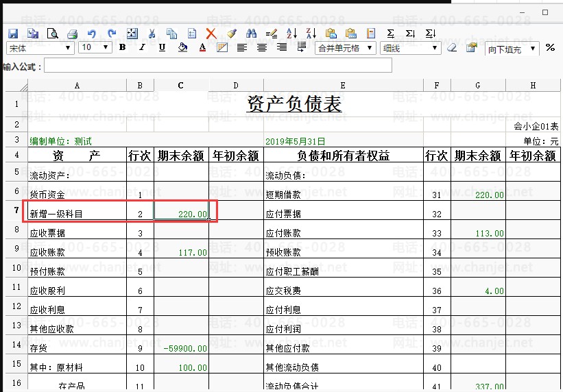This screenshot has width=563, height=392.
Task: Click the 资产负债表 title cell
Action: click(294, 104)
